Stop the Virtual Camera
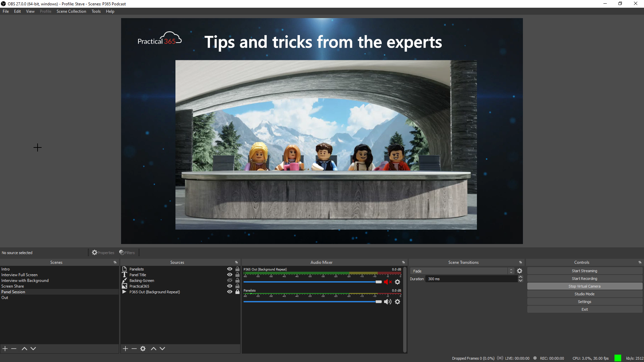Viewport: 644px width, 362px height. click(584, 286)
